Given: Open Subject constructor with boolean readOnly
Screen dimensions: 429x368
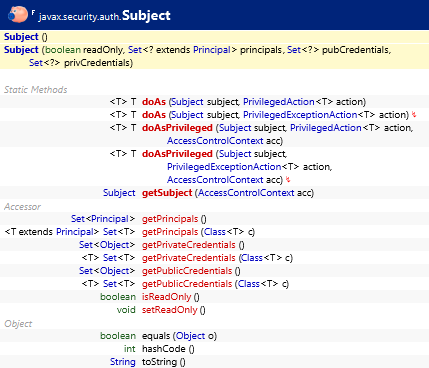Looking at the screenshot, I should [21, 50].
